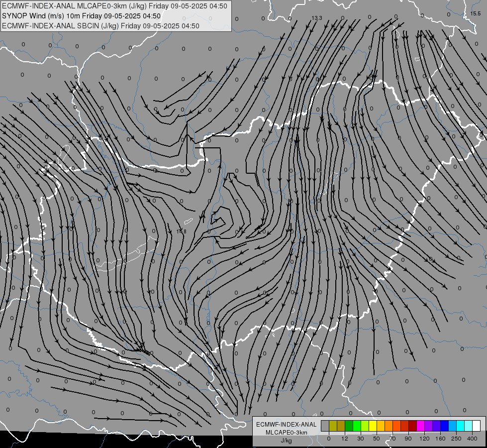Click the 13.3 wind value on the map

317,18
